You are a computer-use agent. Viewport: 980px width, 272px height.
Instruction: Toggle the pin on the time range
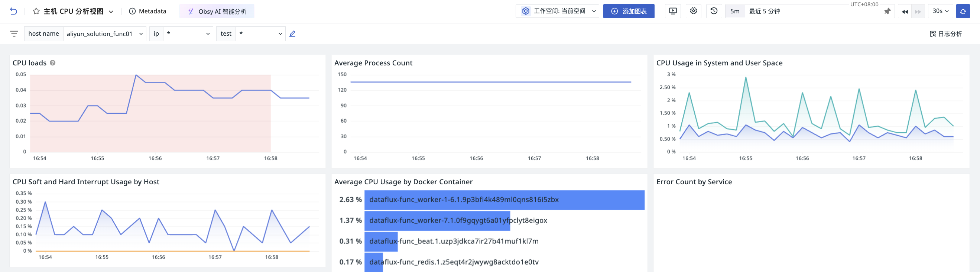click(887, 12)
